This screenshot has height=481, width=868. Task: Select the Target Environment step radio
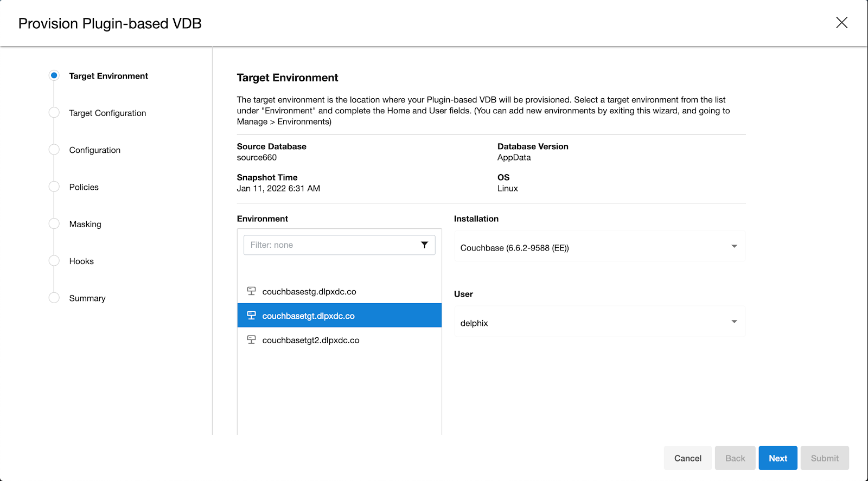tap(54, 75)
